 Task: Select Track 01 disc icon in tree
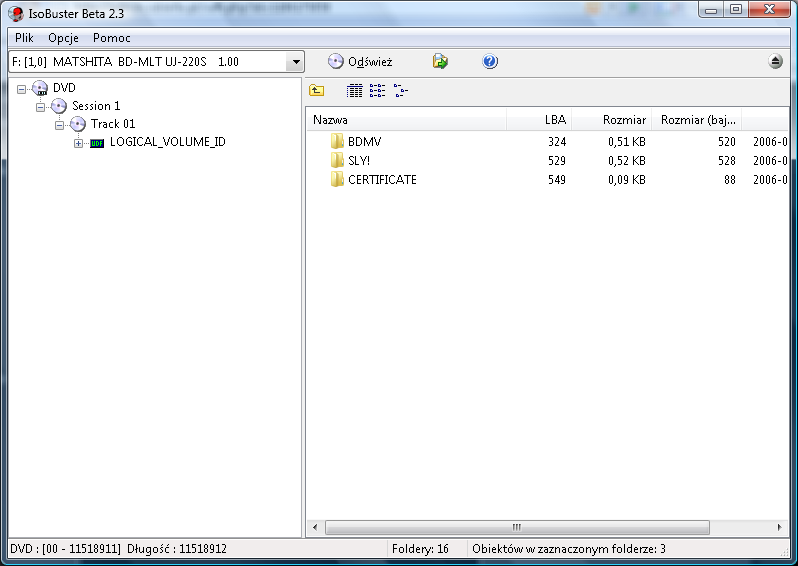click(77, 124)
